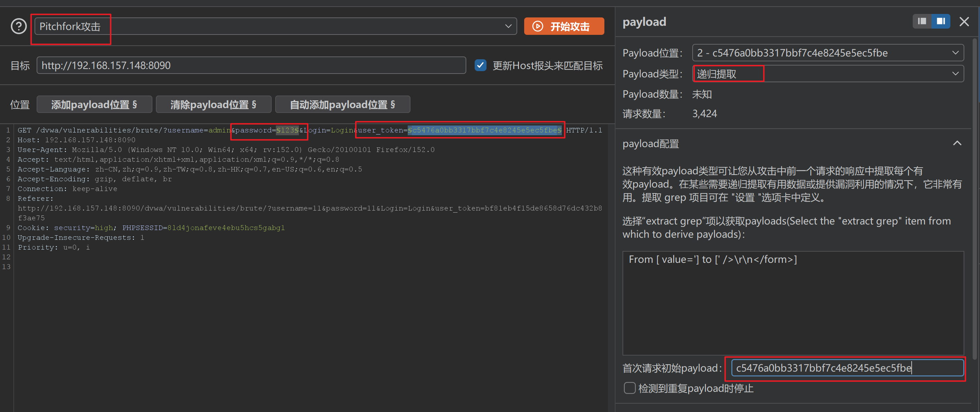980x412 pixels.
Task: Click the Host header line in request
Action: [x=76, y=140]
